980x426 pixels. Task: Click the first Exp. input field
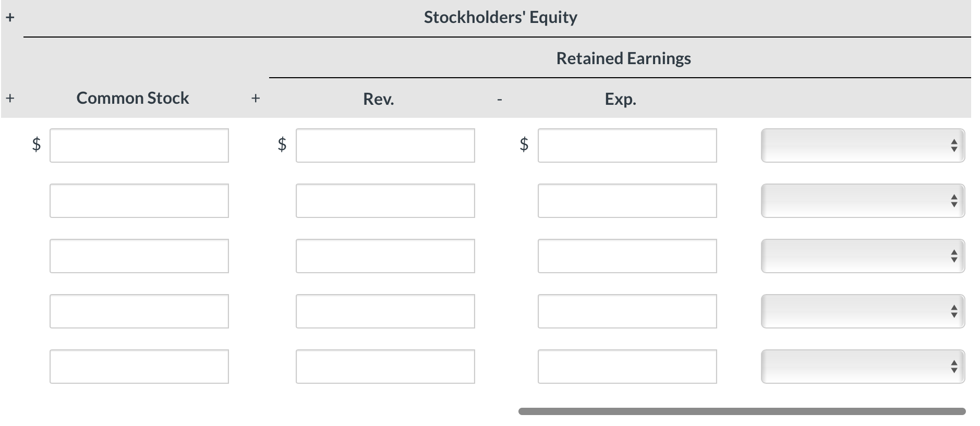pos(627,145)
